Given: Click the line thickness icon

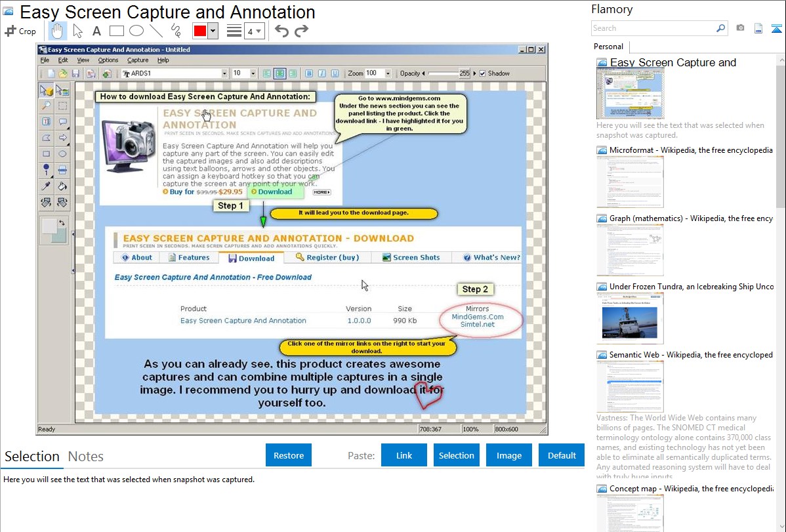Looking at the screenshot, I should (x=234, y=31).
